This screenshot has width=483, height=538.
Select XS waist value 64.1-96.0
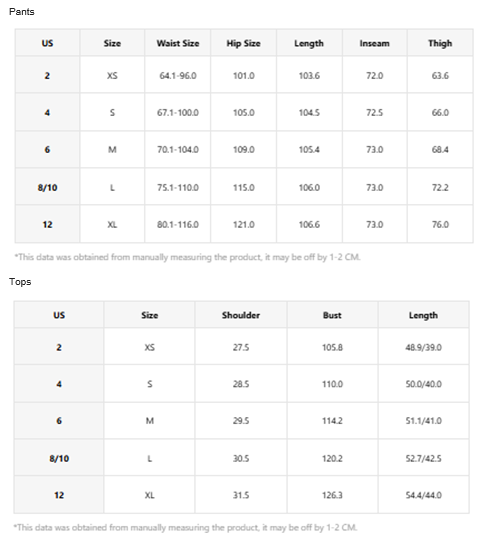click(178, 75)
